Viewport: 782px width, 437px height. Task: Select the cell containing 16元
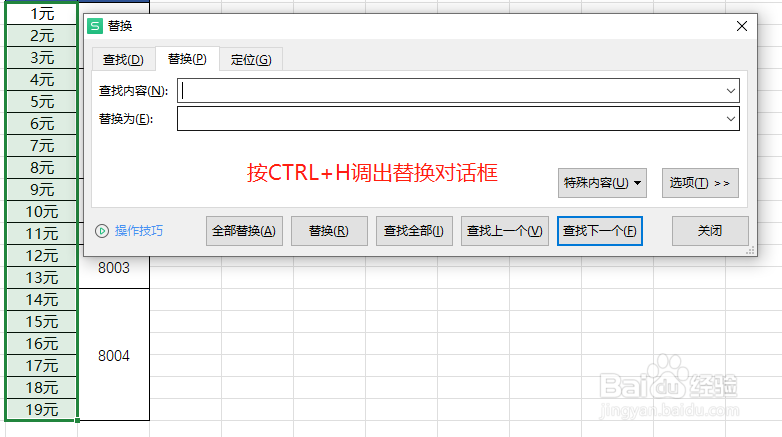(x=42, y=343)
